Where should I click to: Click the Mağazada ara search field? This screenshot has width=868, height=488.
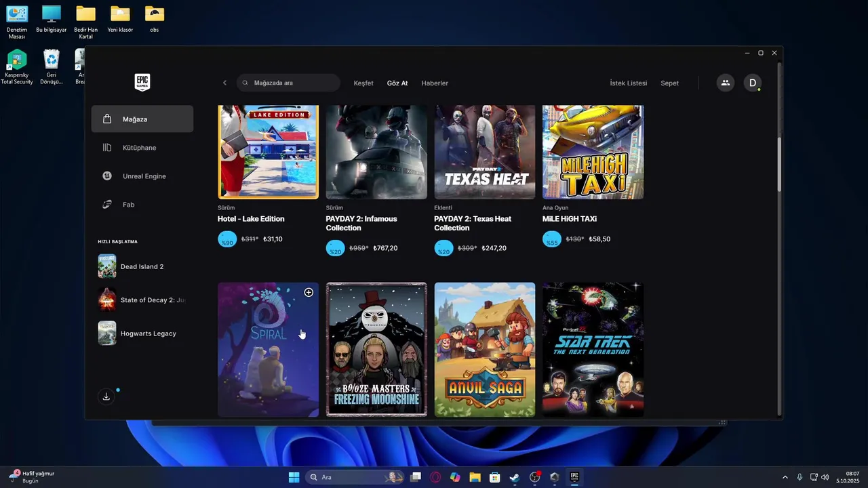click(x=288, y=83)
